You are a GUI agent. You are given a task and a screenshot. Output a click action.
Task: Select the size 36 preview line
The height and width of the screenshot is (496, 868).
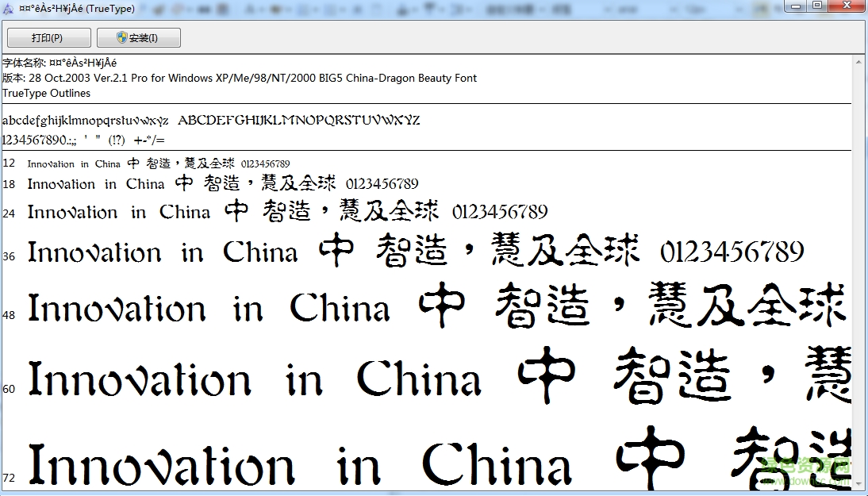[x=317, y=252]
